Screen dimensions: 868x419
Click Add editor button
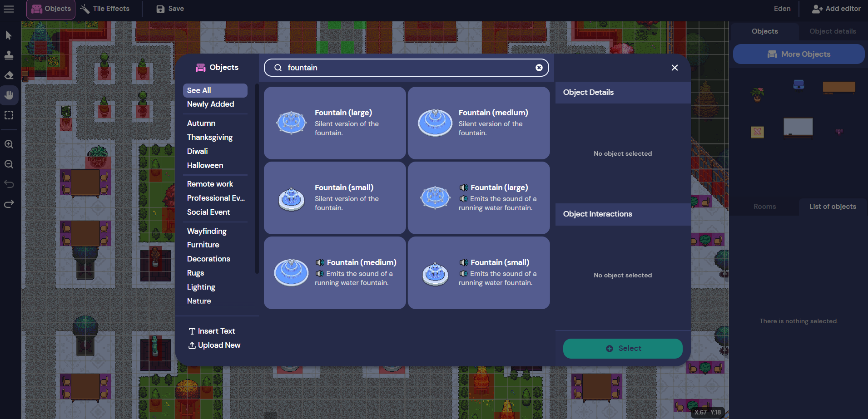point(836,9)
